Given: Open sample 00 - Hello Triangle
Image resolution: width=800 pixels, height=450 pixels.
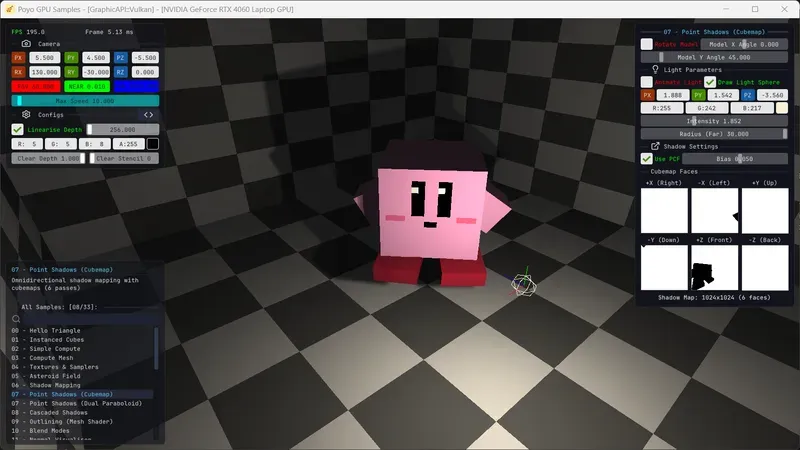Looking at the screenshot, I should (x=82, y=331).
